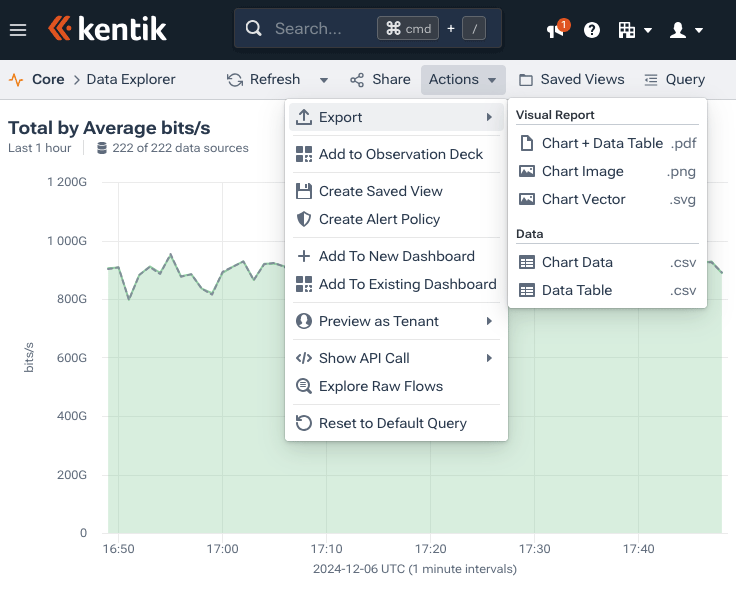Select Create Alert Policy shield option
This screenshot has height=592, width=736.
coord(379,219)
